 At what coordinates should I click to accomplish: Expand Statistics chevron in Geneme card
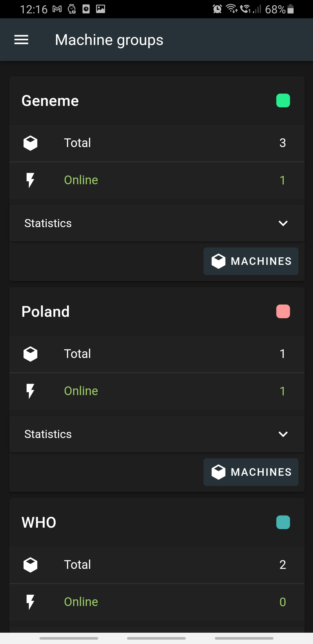pos(283,223)
